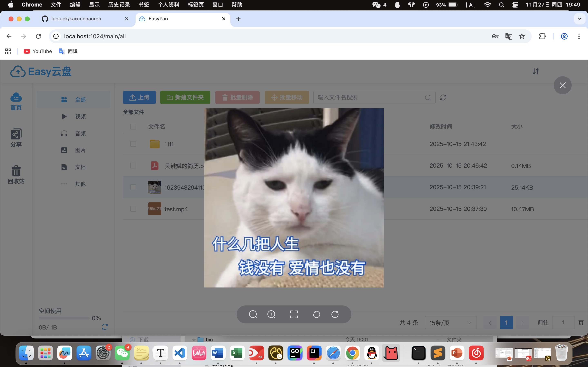Click the refresh file list icon

(443, 98)
